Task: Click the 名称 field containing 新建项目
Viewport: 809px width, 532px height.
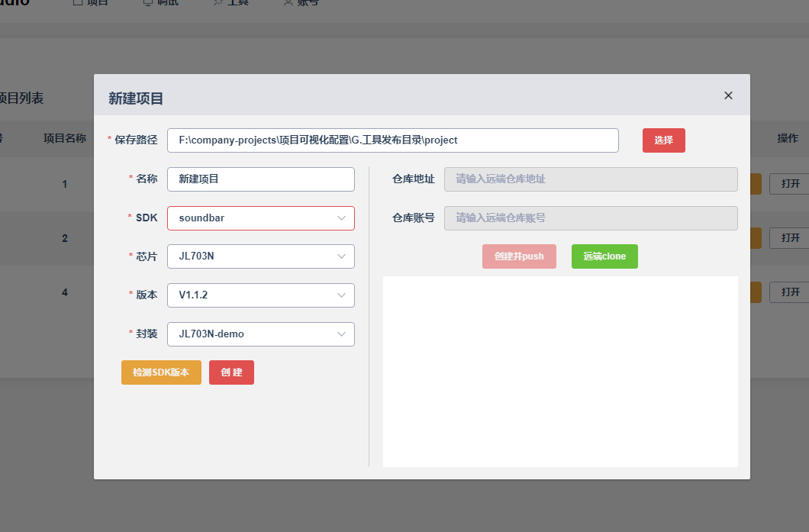Action: pos(260,179)
